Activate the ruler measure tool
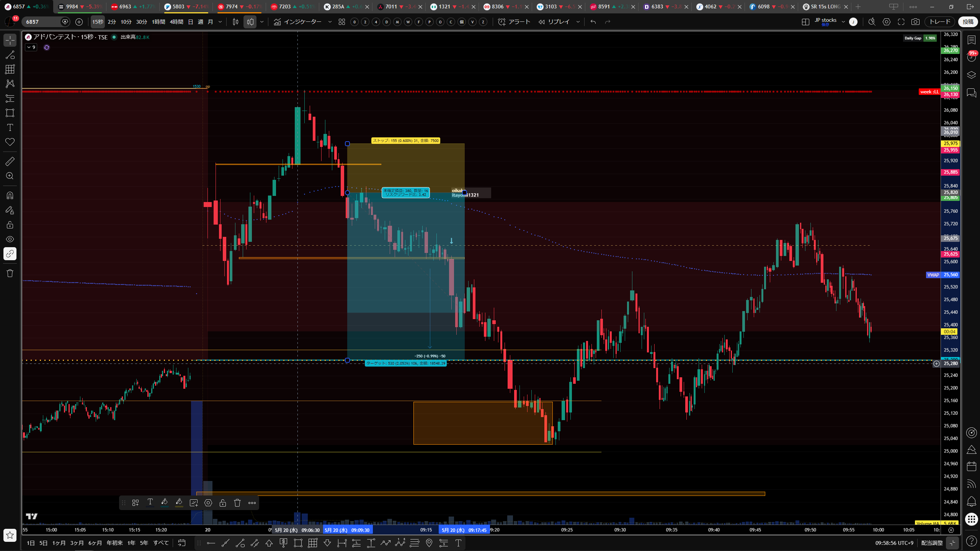The image size is (980, 551). pos(10,161)
